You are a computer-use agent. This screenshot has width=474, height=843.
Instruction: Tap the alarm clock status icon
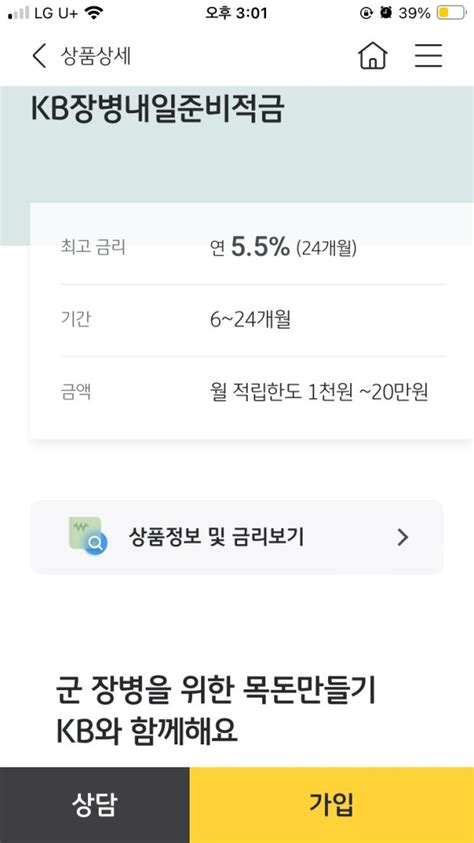[385, 13]
